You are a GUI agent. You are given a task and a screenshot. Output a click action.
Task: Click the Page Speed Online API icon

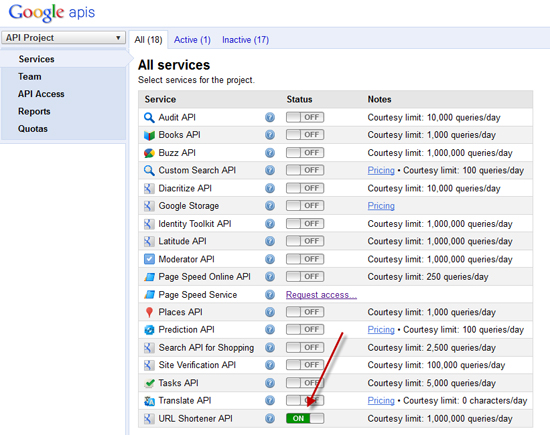(149, 277)
